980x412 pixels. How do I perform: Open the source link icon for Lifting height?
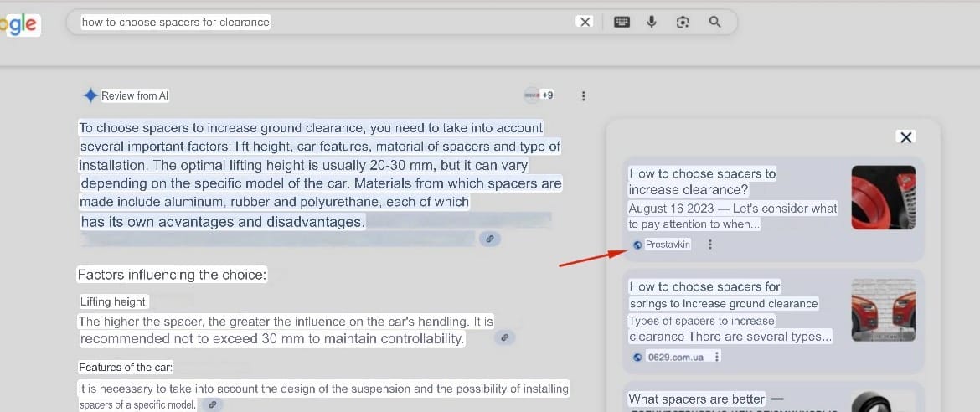504,338
